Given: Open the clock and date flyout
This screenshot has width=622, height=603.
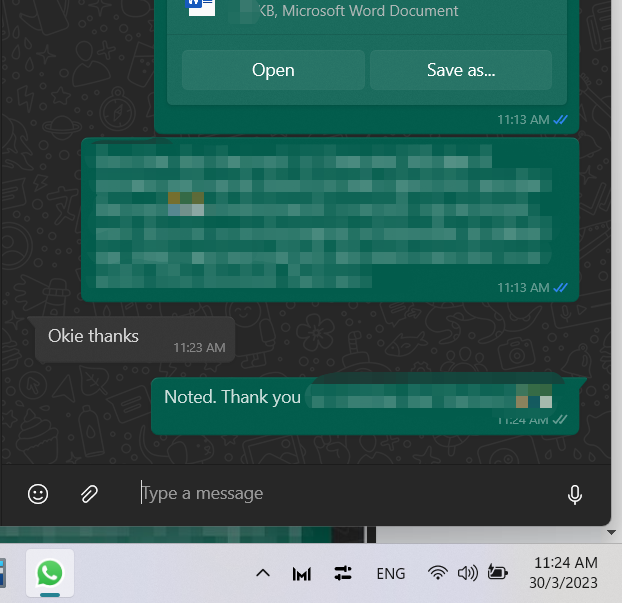Looking at the screenshot, I should coord(564,572).
